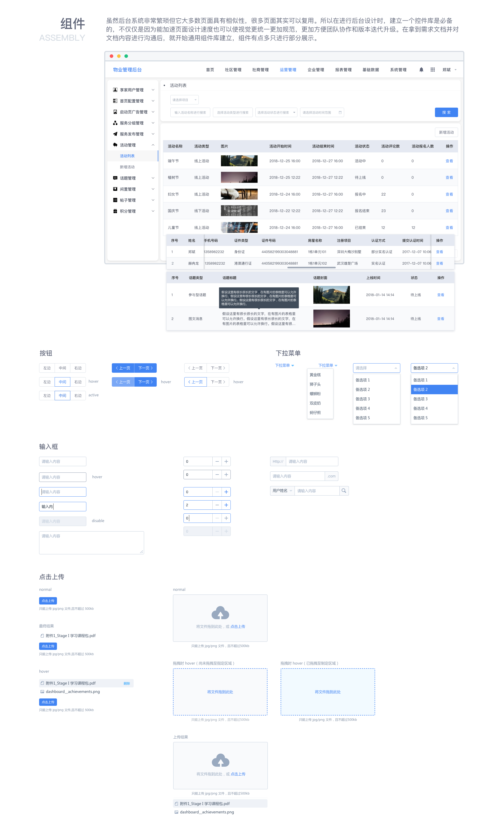Screen dimensions: 504x831
Task: Click the 服务发布管理 paper plane icon
Action: (x=115, y=134)
